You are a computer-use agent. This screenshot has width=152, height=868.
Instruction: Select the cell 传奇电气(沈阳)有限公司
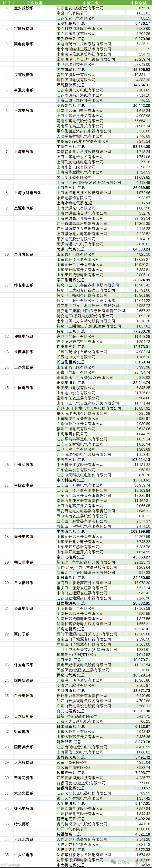[77, 655]
